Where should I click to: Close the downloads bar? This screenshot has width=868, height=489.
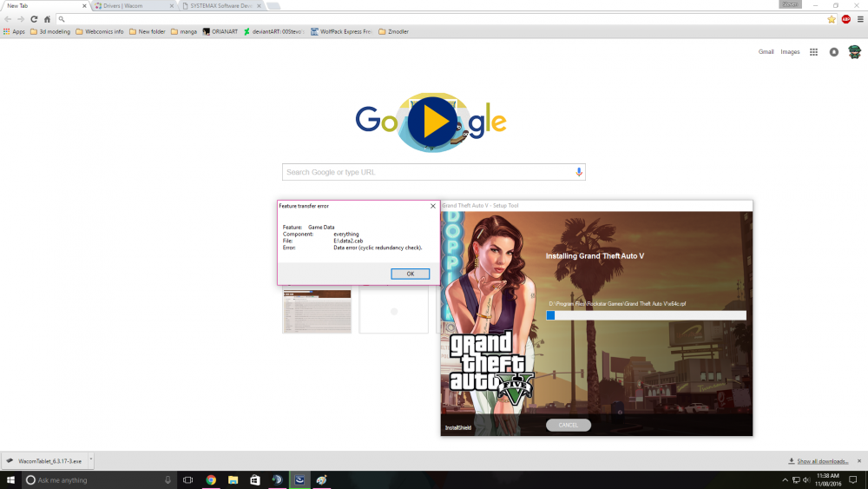pos(859,460)
